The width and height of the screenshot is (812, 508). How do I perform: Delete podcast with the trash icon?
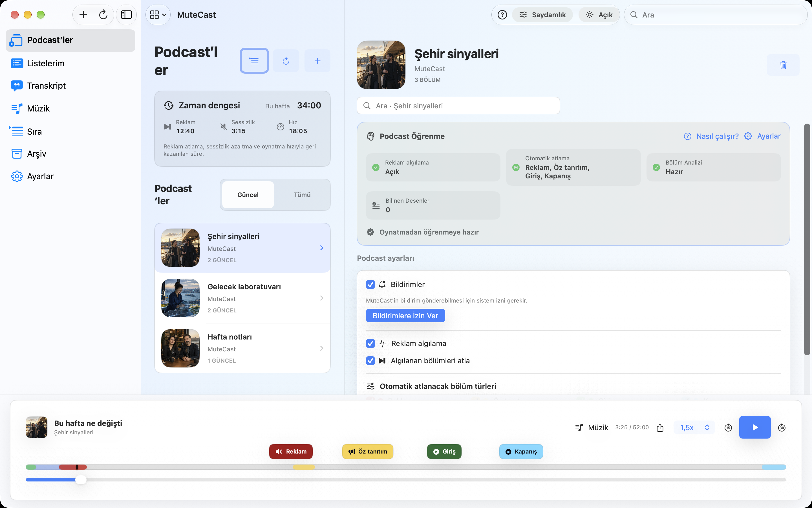click(x=783, y=65)
